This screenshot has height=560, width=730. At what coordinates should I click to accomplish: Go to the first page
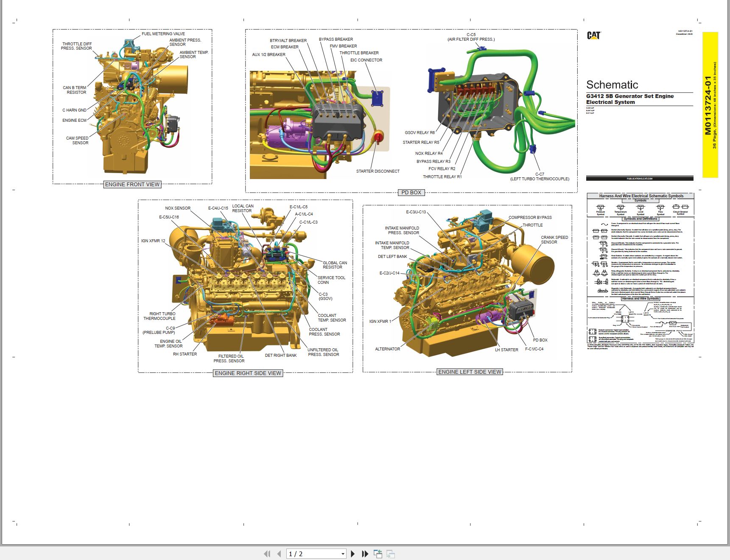(267, 554)
